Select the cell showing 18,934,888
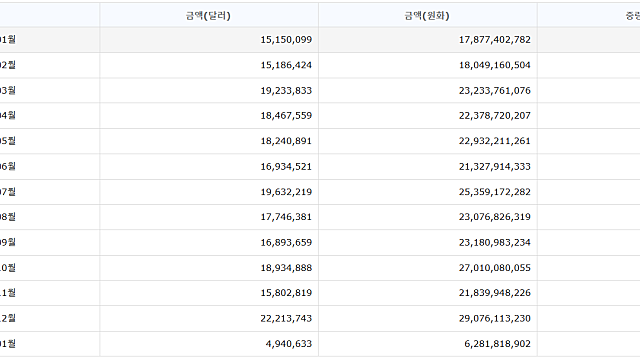 (209, 268)
